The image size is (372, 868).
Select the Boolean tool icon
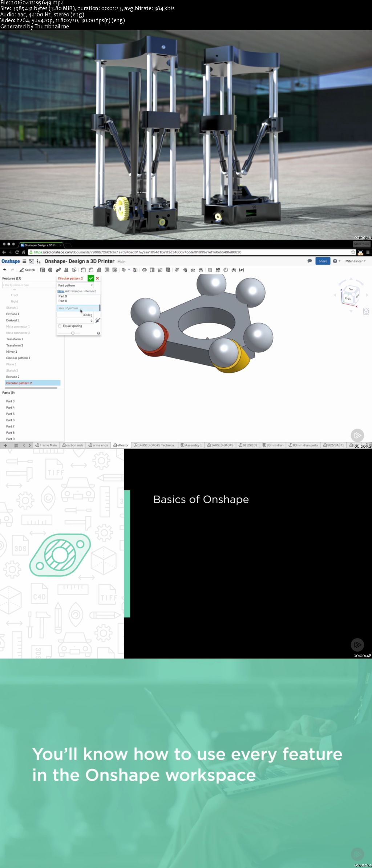coord(144,270)
